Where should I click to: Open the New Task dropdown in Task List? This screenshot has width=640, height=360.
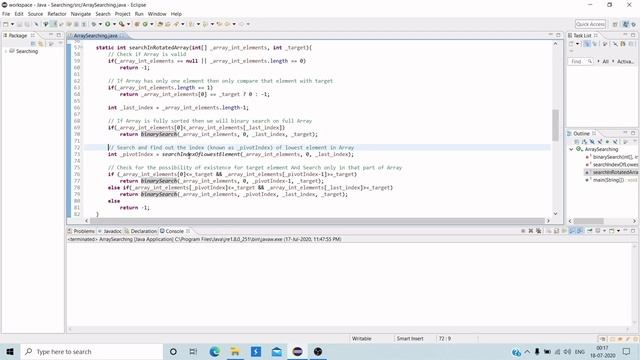coord(578,44)
